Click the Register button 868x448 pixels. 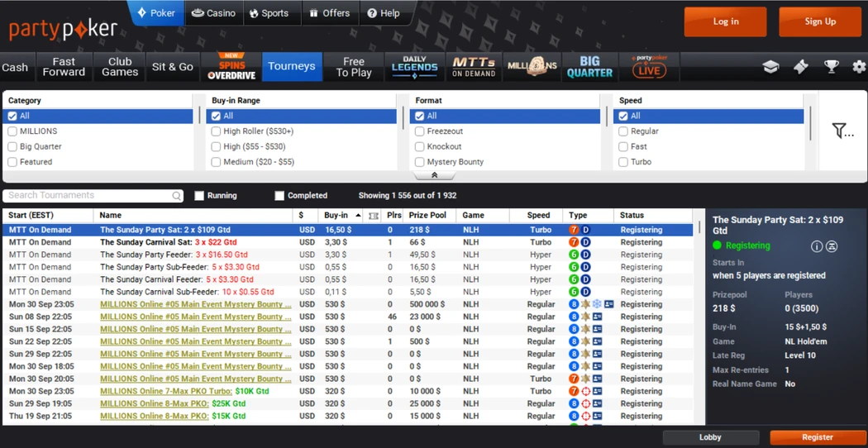point(817,437)
